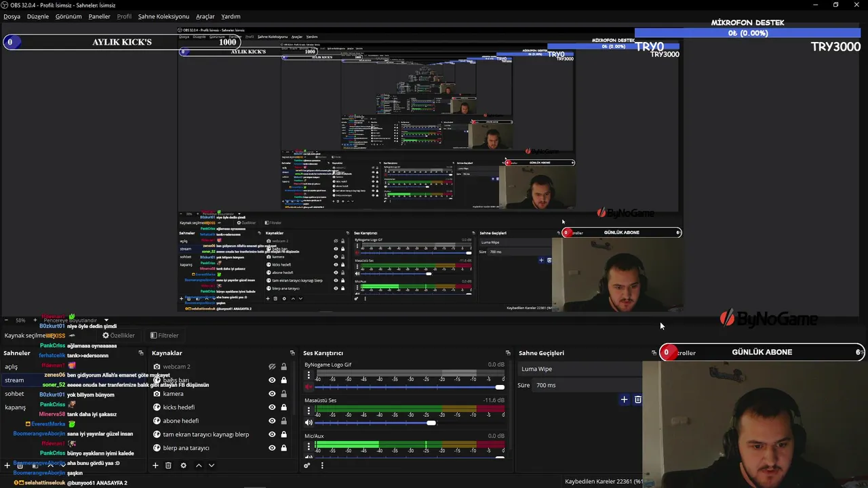Undock the Sahneler panel with its float icon
Screen dimensions: 868x488
click(141, 353)
